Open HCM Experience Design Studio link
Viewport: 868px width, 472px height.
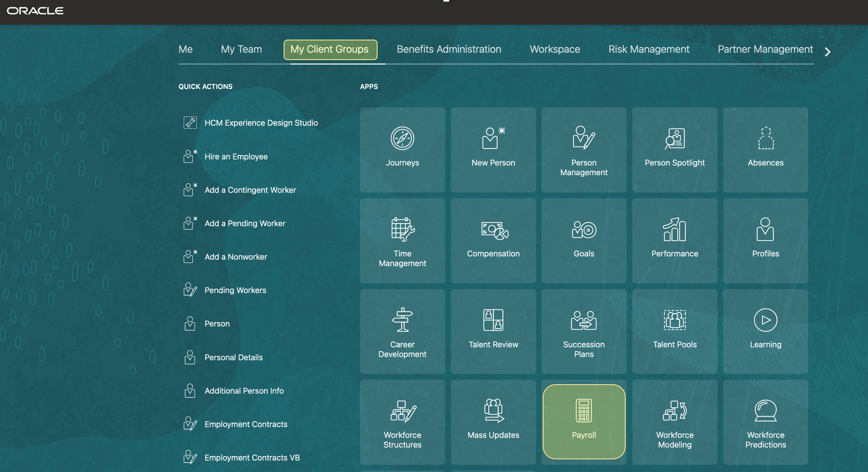(x=261, y=123)
